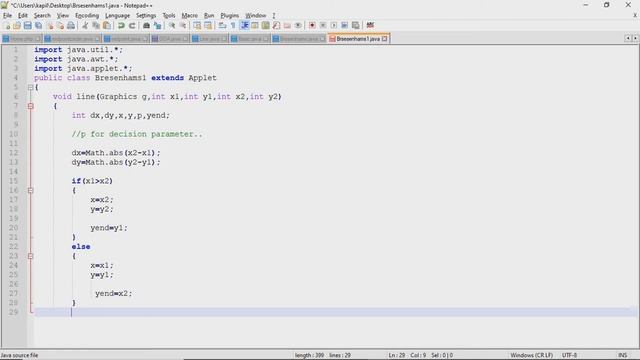Close the Bresenhams1.java tab with its X

click(x=384, y=39)
